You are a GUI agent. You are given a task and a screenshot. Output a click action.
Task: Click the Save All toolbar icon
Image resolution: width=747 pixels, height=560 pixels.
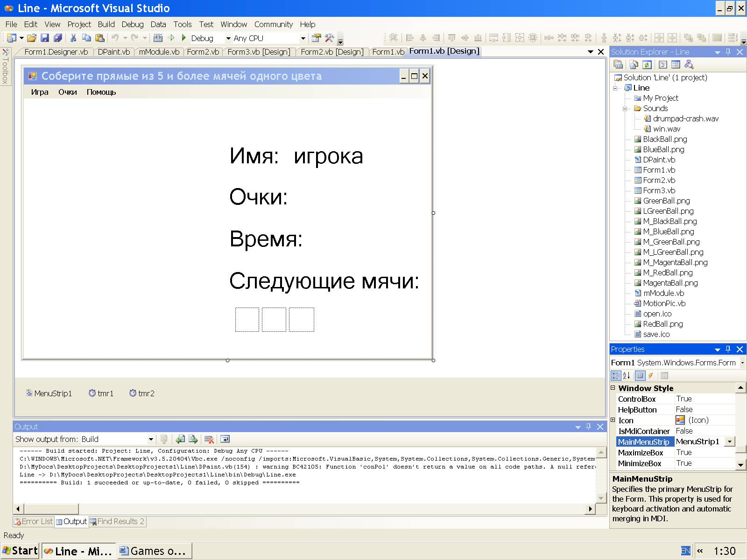pyautogui.click(x=58, y=38)
